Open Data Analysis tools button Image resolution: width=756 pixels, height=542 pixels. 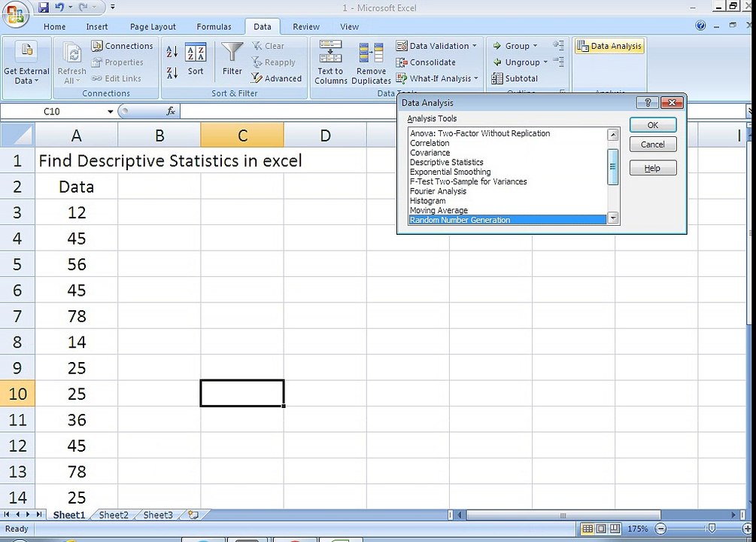[610, 46]
